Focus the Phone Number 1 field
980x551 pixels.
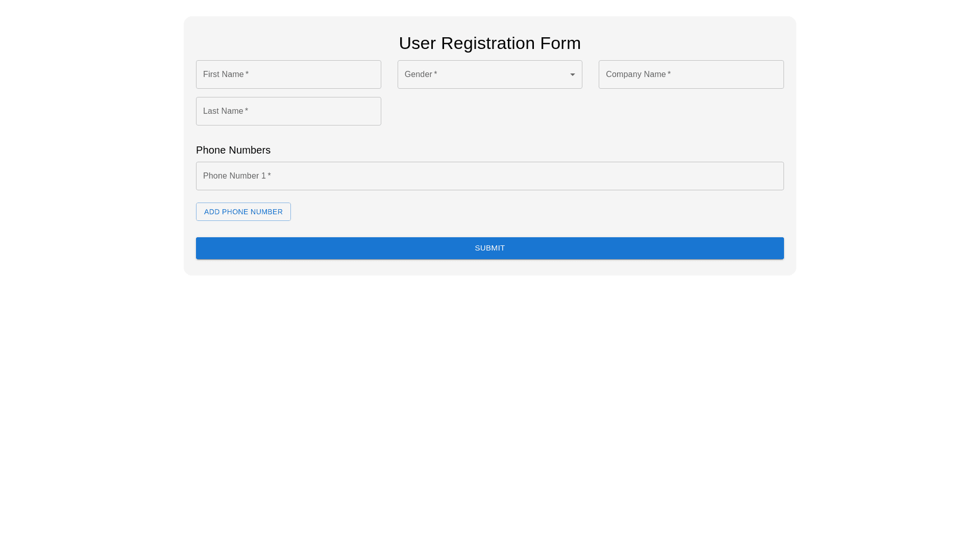[489, 176]
